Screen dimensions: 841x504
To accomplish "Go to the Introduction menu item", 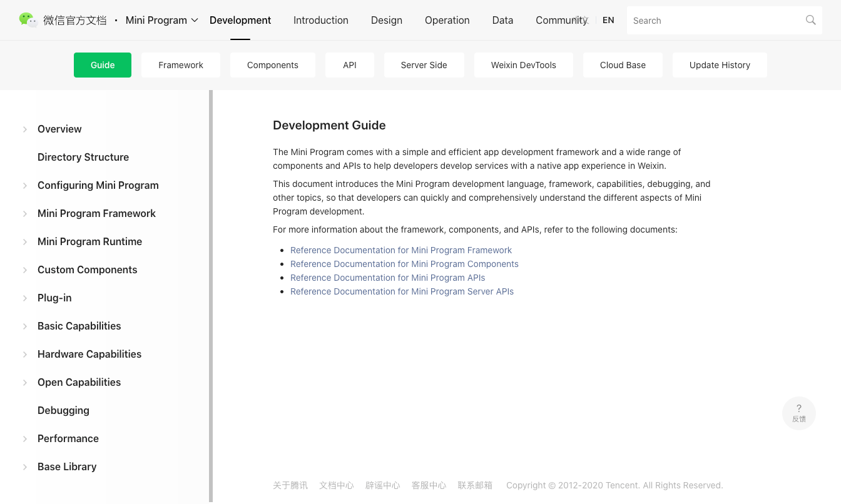I will pyautogui.click(x=320, y=20).
